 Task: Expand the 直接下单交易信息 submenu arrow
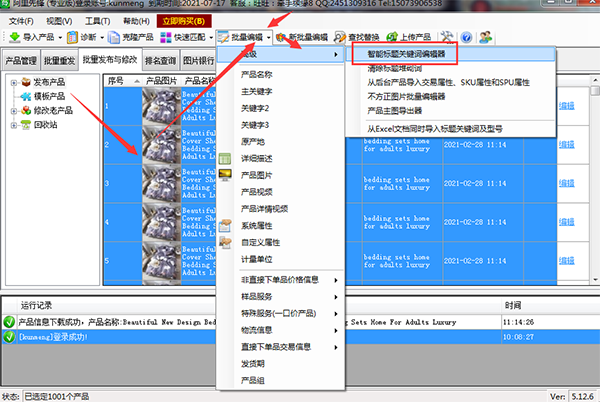(x=336, y=347)
